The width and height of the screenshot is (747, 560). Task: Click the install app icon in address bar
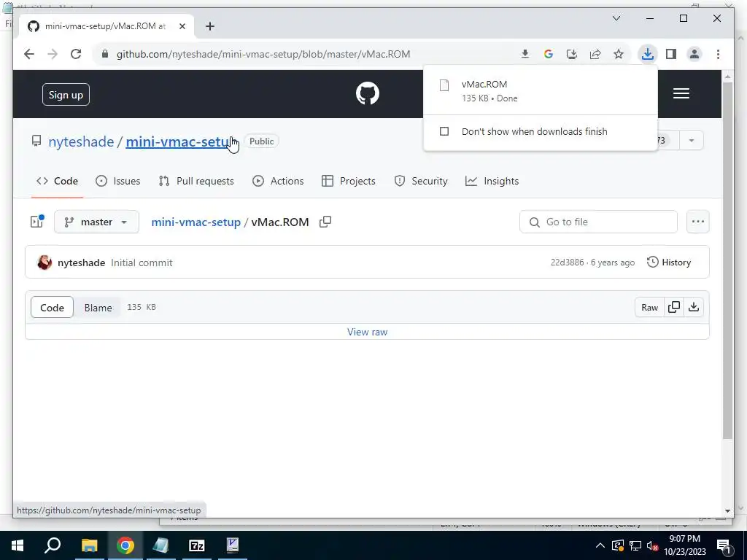pos(572,54)
